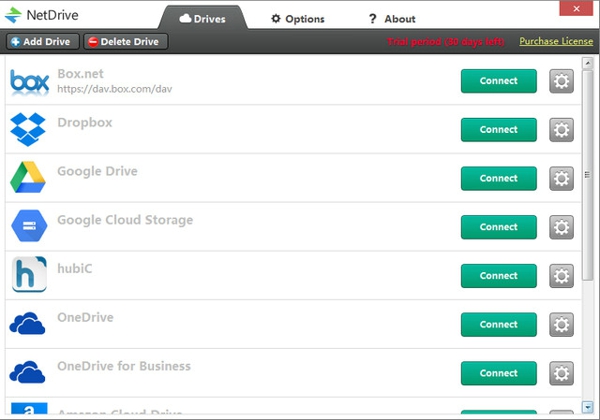Click the Box.net logo icon

click(29, 81)
